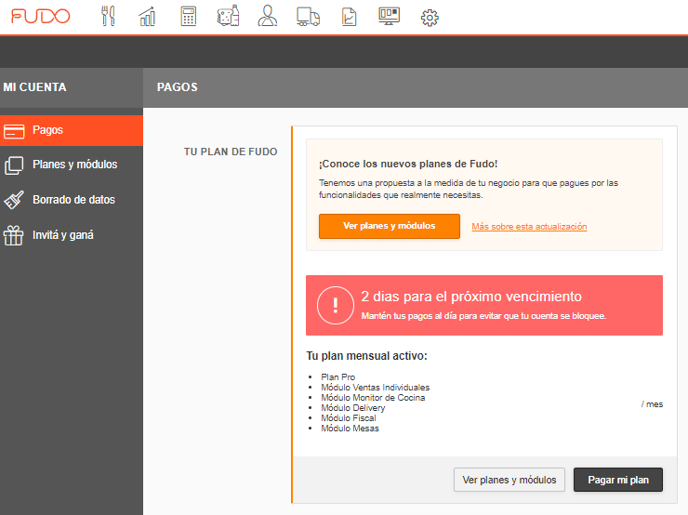The image size is (688, 515).
Task: Open the report document icon
Action: coord(349,17)
